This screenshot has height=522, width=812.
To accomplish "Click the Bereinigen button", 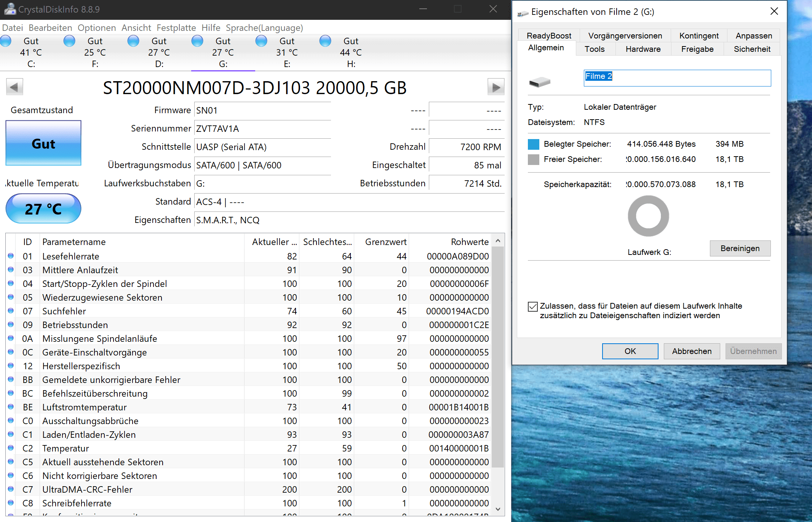I will click(x=740, y=248).
